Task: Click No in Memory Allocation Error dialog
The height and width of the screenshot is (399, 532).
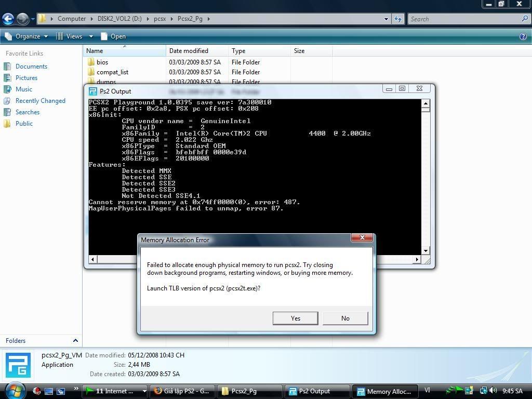Action: [345, 318]
